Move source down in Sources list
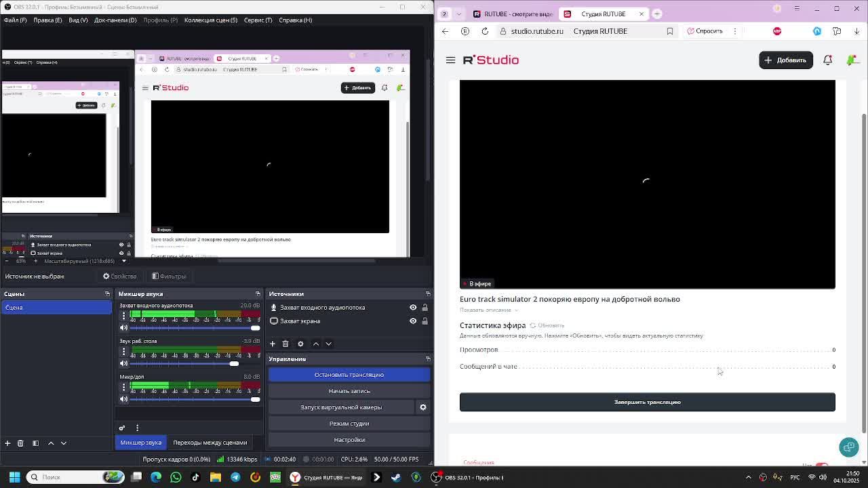 [329, 344]
